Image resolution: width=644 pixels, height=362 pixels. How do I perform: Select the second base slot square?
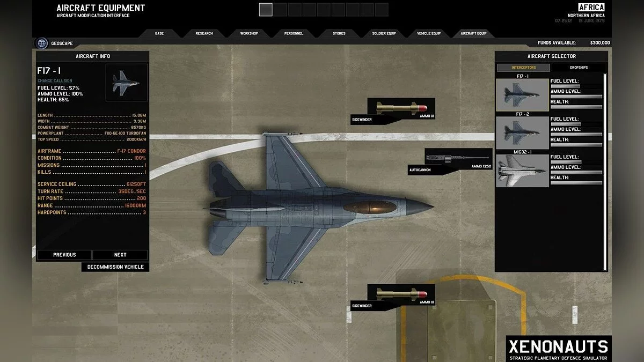280,10
